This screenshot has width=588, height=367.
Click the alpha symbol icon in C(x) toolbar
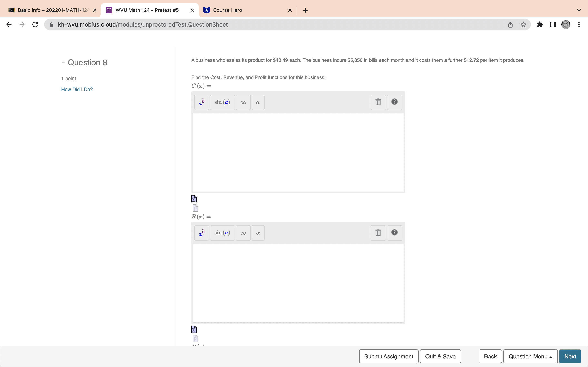click(258, 102)
